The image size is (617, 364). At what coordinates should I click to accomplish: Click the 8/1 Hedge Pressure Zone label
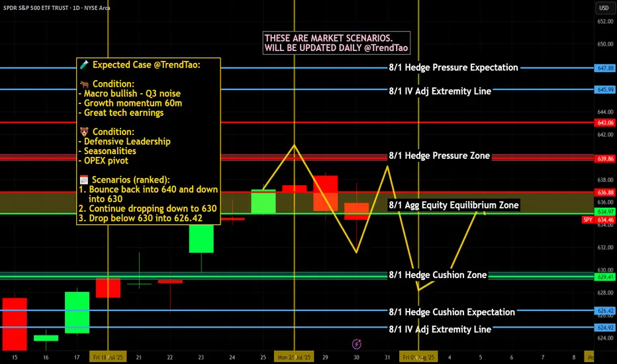[x=439, y=156]
